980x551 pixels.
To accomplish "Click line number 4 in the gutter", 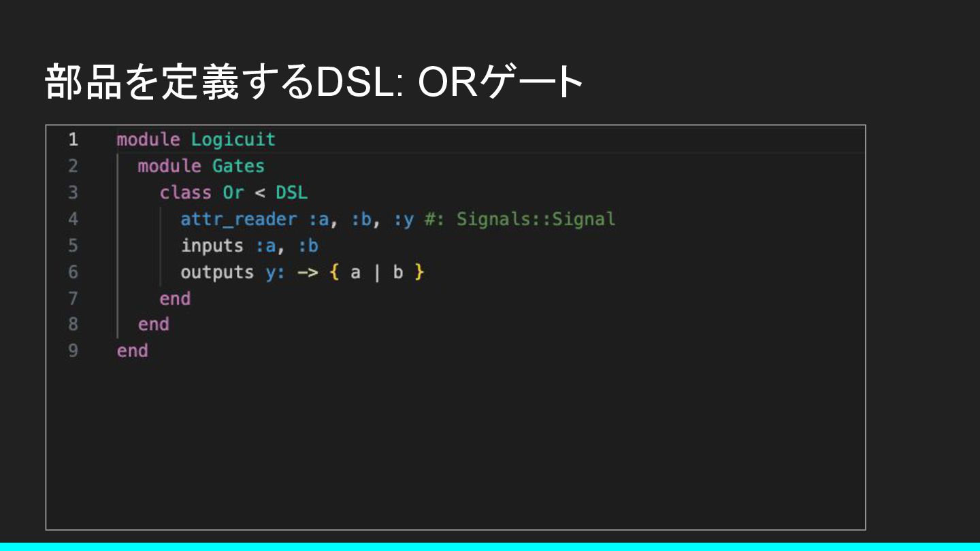I will [x=73, y=219].
